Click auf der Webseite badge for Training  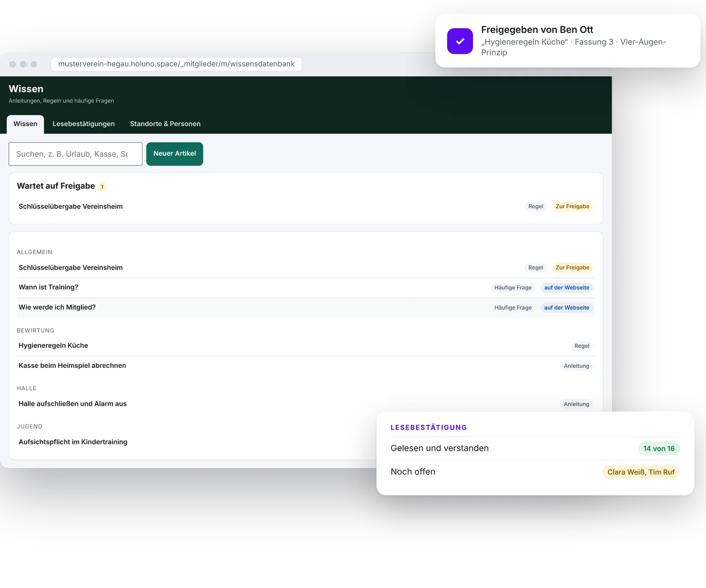tap(567, 288)
